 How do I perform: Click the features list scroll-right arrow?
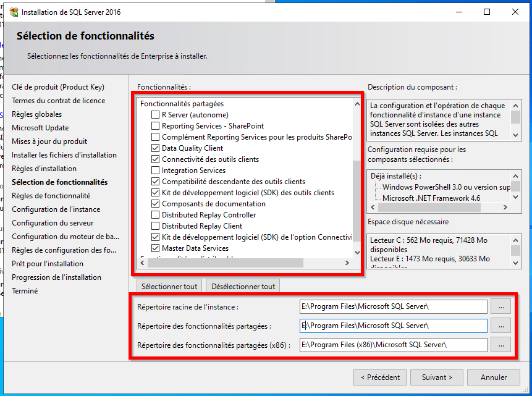point(347,263)
